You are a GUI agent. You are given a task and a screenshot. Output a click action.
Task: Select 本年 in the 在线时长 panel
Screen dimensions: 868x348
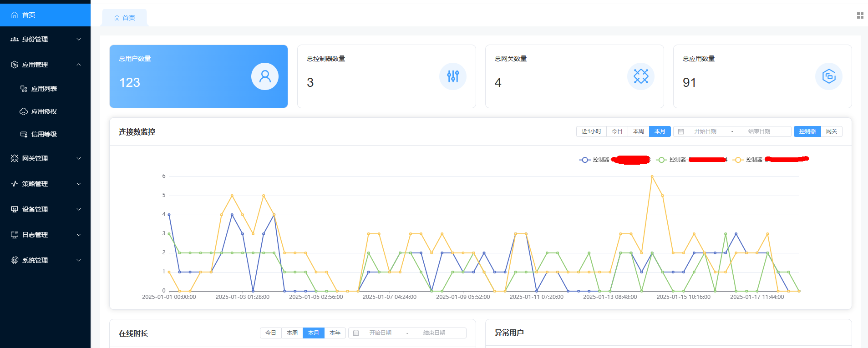(x=335, y=333)
